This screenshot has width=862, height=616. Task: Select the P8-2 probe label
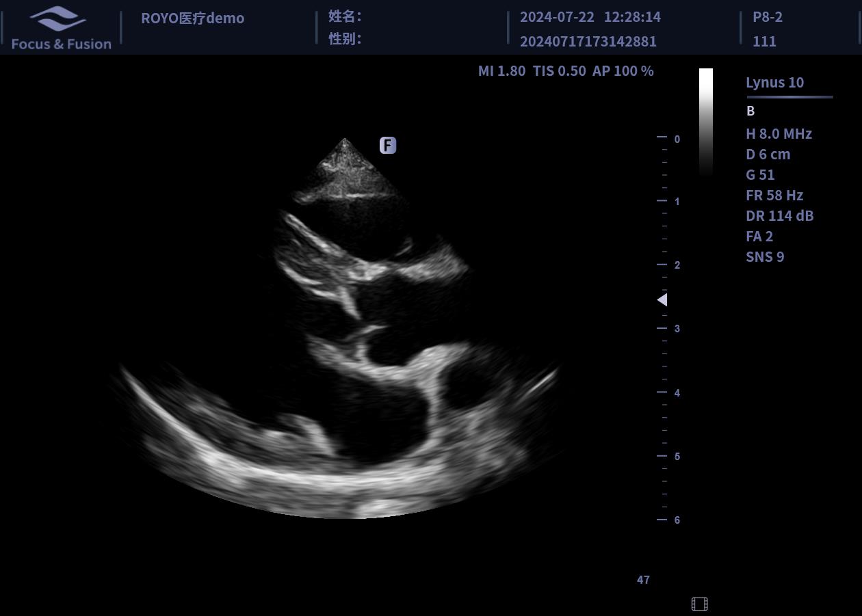pos(767,17)
